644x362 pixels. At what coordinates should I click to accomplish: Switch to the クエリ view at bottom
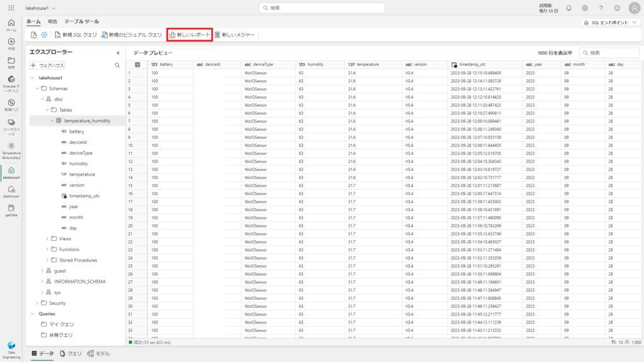[70, 354]
